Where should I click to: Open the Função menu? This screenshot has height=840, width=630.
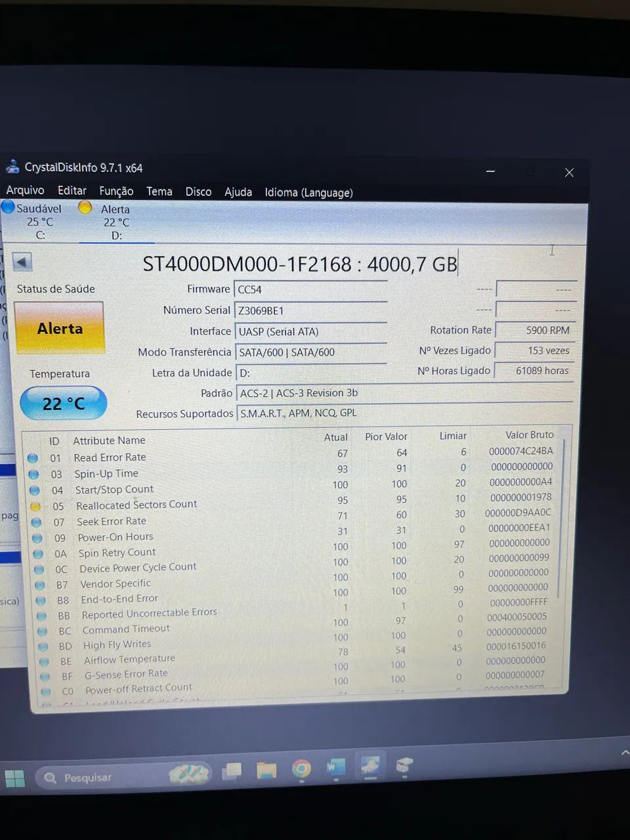click(x=116, y=191)
